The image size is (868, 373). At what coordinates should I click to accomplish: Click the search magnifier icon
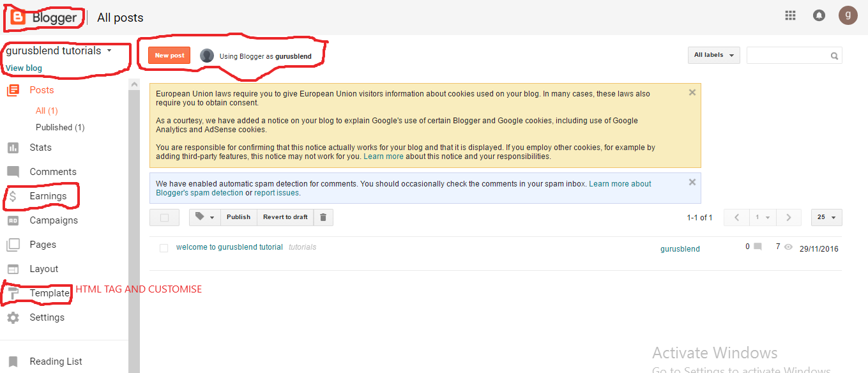coord(834,56)
